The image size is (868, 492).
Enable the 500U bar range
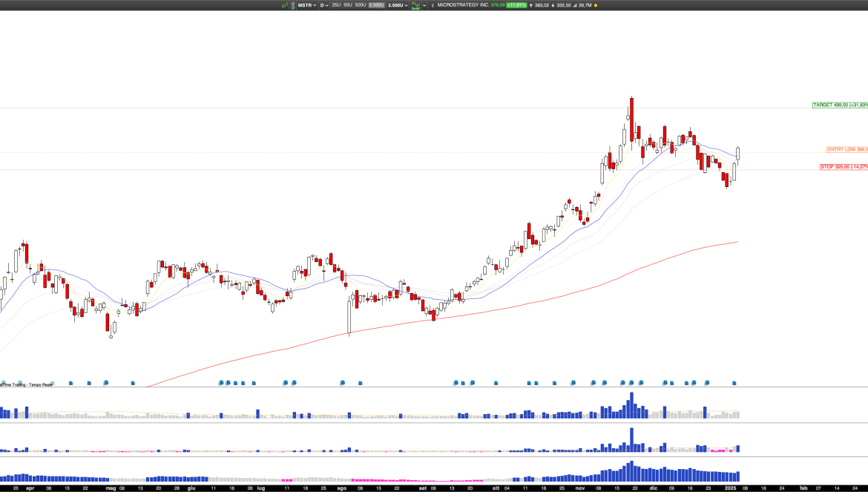[360, 5]
